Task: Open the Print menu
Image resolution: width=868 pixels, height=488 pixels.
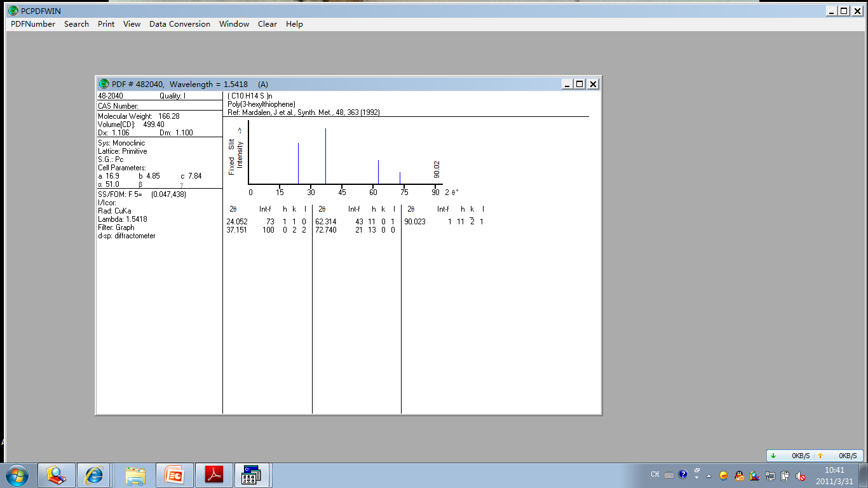Action: (x=106, y=24)
